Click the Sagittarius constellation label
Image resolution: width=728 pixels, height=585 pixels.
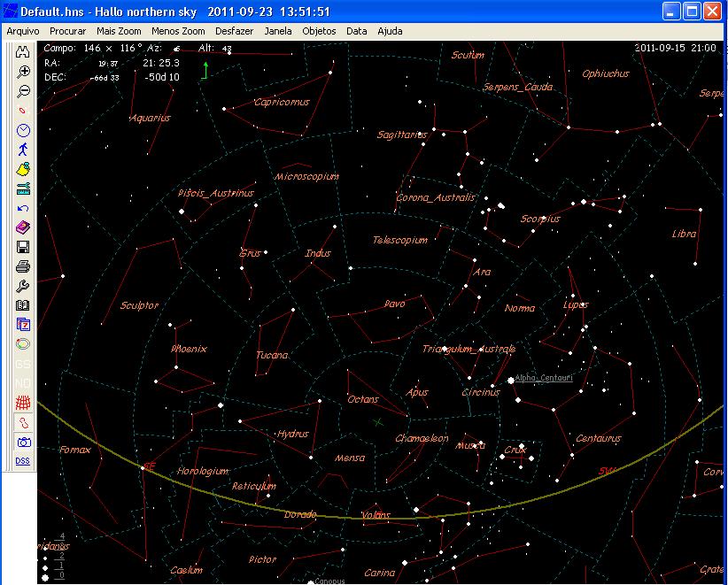pos(402,135)
